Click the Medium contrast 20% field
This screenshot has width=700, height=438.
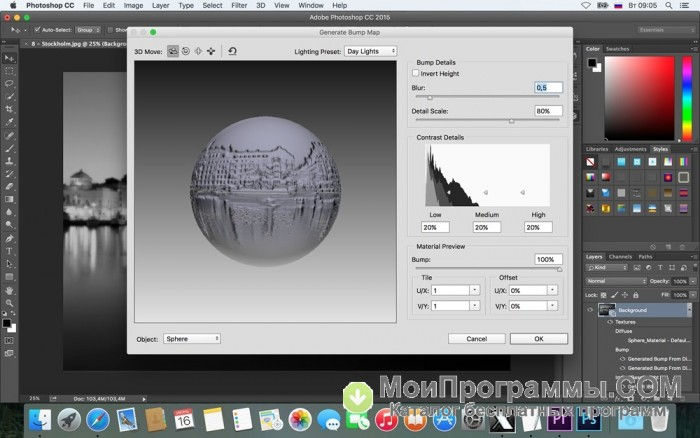point(487,227)
